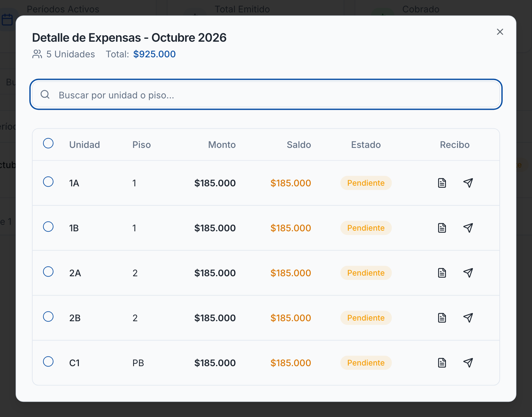This screenshot has height=417, width=532.
Task: Select the checkbox for unit 2B
Action: click(x=48, y=317)
